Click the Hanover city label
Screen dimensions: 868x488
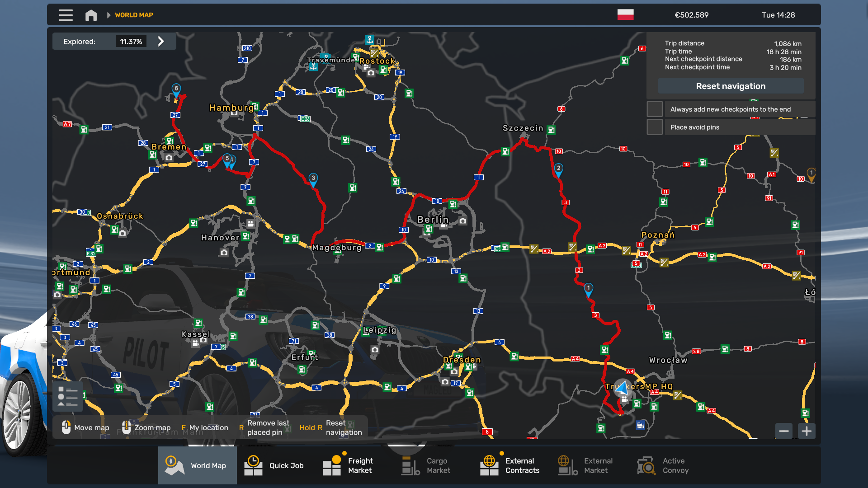pos(220,238)
